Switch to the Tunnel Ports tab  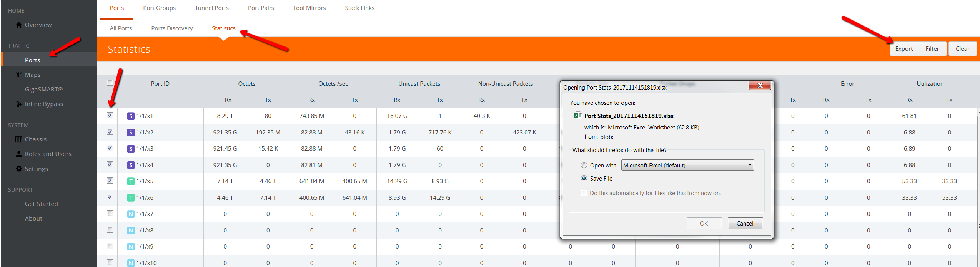(211, 8)
